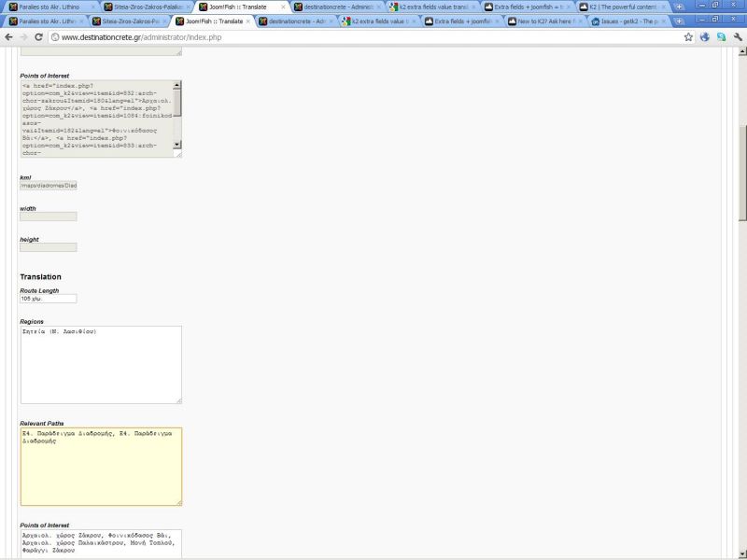Screen dimensions: 747x560
Task: Click the Points of Interest translation textarea
Action: pyautogui.click(x=101, y=544)
